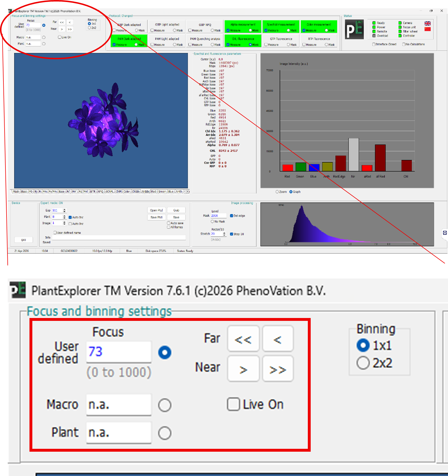Check Measure under OJIP Dark adapted

click(115, 30)
